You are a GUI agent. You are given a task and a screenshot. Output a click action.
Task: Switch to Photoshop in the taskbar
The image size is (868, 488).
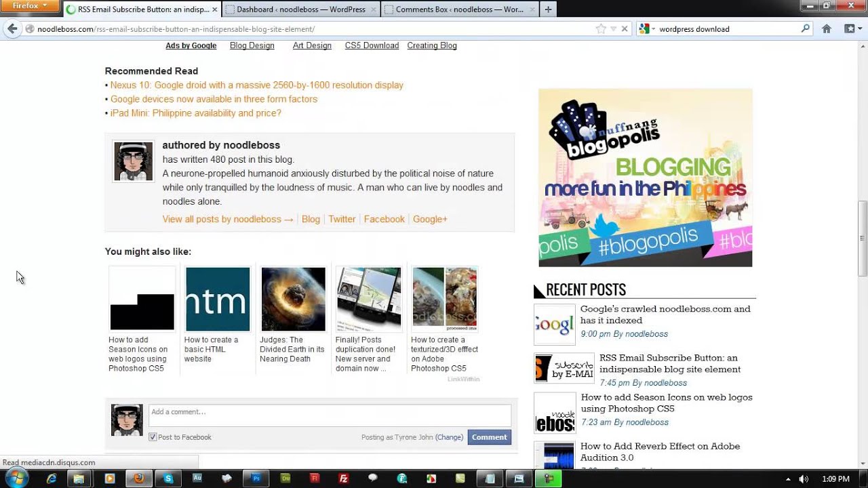[x=256, y=479]
